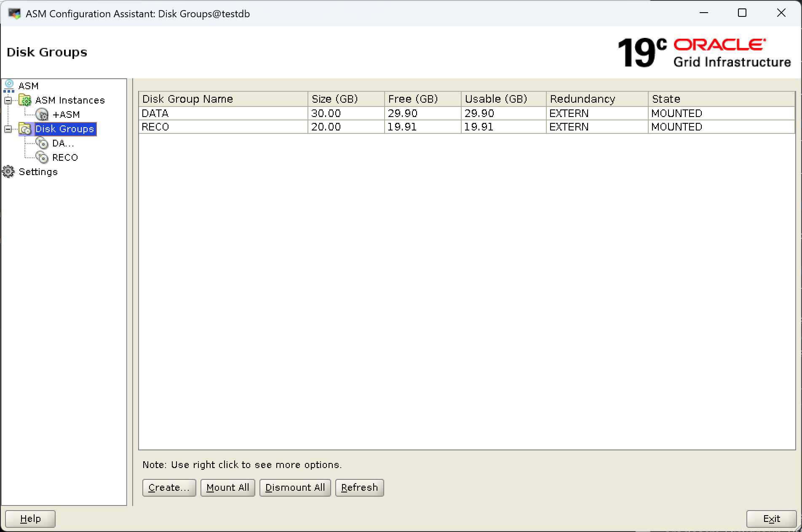This screenshot has height=532, width=802.
Task: Open Settings in the sidebar tree
Action: coord(38,172)
